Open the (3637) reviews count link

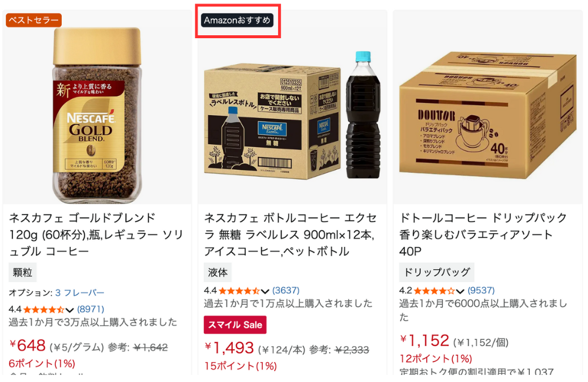click(286, 290)
